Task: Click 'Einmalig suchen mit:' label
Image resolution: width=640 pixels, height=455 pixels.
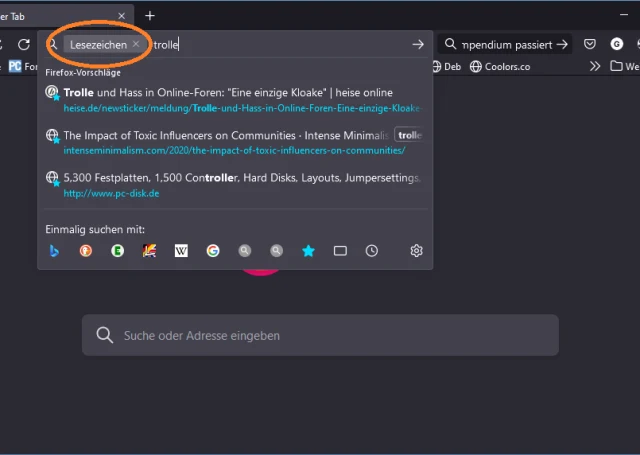Action: (95, 229)
